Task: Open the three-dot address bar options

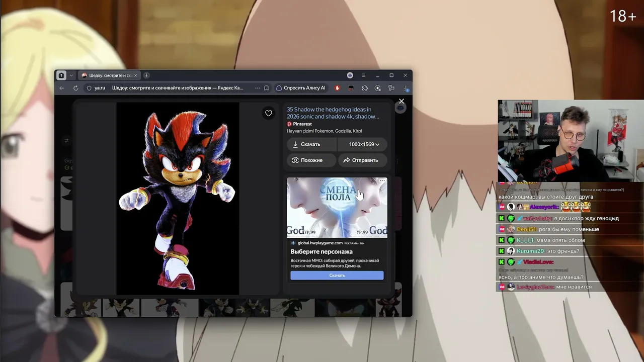Action: (258, 88)
